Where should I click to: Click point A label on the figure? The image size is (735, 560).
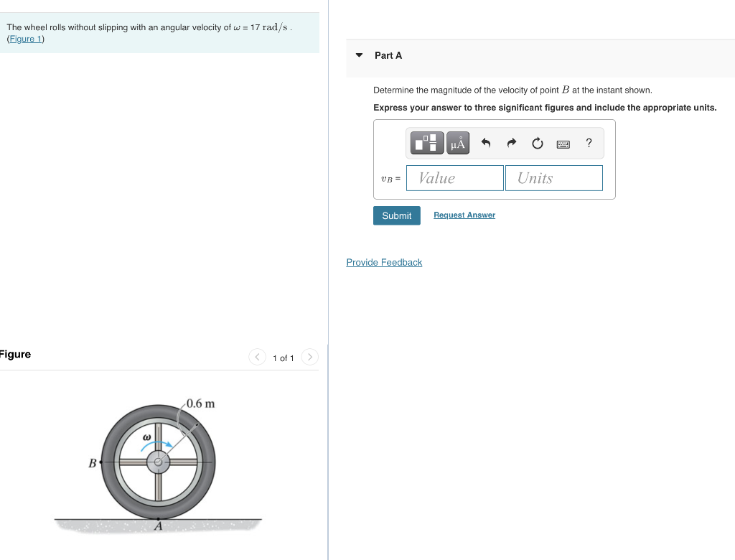(x=159, y=526)
